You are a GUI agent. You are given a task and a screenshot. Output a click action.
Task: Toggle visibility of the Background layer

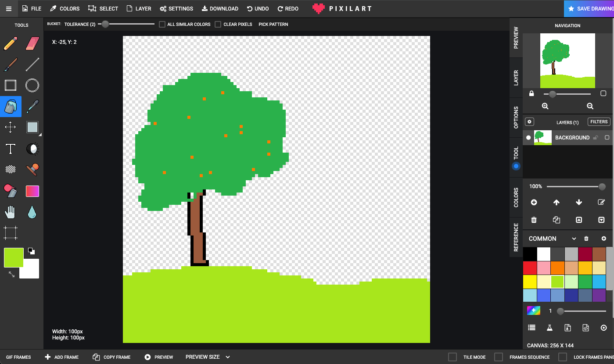[x=528, y=137]
